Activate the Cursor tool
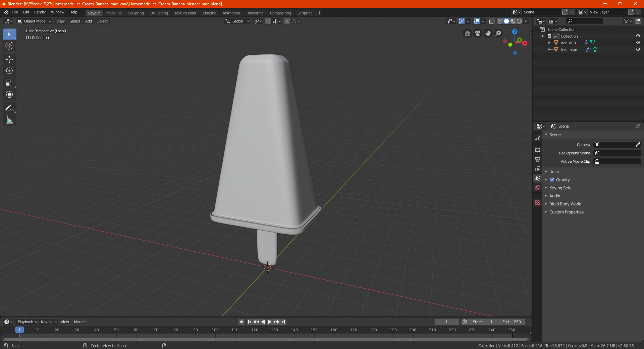This screenshot has height=349, width=644. 9,46
